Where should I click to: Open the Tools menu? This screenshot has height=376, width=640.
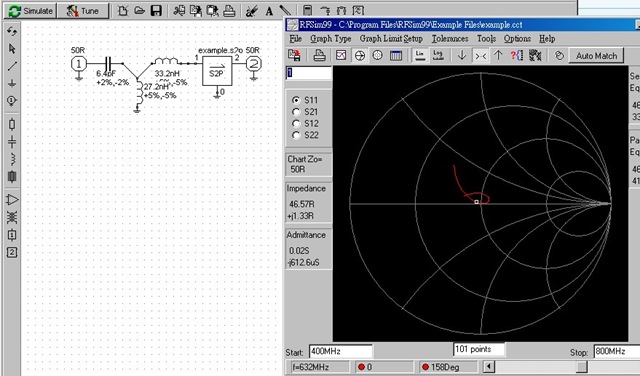click(x=486, y=39)
